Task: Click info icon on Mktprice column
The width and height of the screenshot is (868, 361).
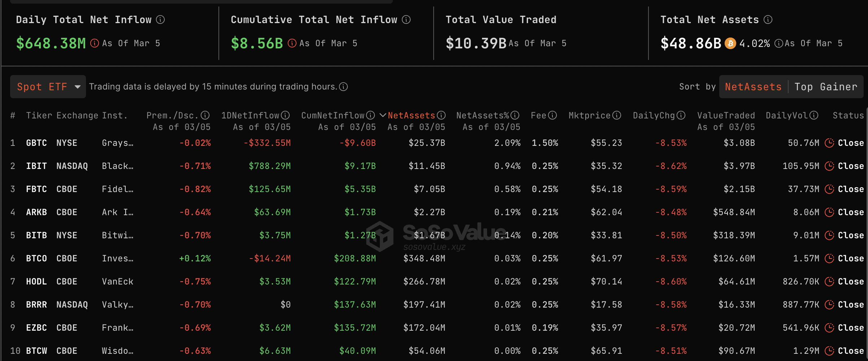Action: tap(617, 115)
